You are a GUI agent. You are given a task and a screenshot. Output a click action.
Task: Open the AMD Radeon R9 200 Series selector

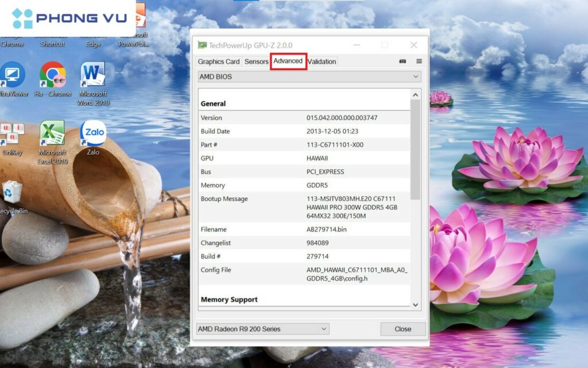[x=324, y=329]
